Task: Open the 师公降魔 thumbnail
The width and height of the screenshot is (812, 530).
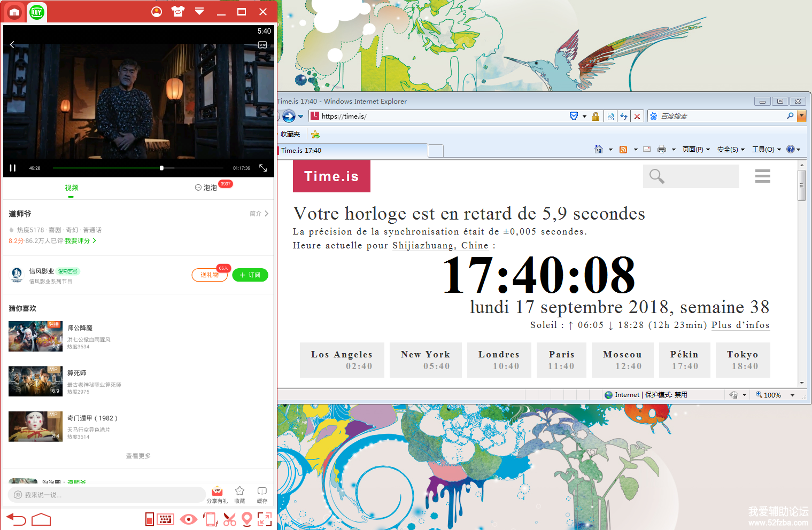Action: pos(36,336)
